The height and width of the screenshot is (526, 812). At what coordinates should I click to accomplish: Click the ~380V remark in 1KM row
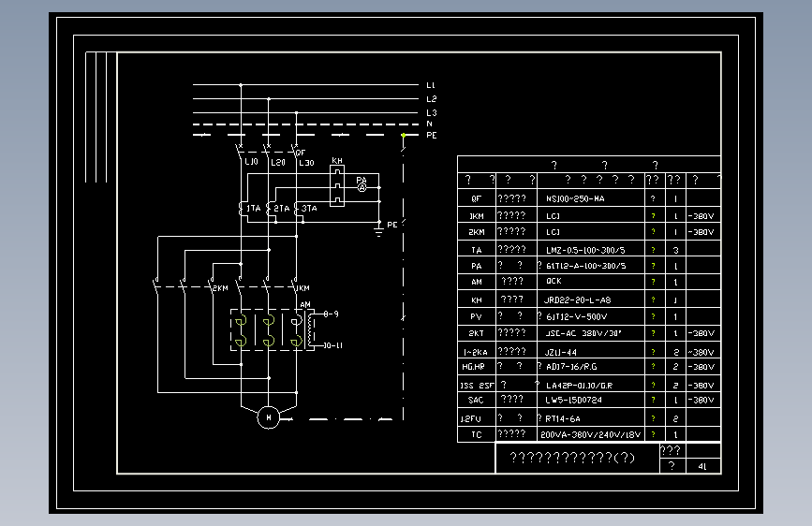click(701, 216)
